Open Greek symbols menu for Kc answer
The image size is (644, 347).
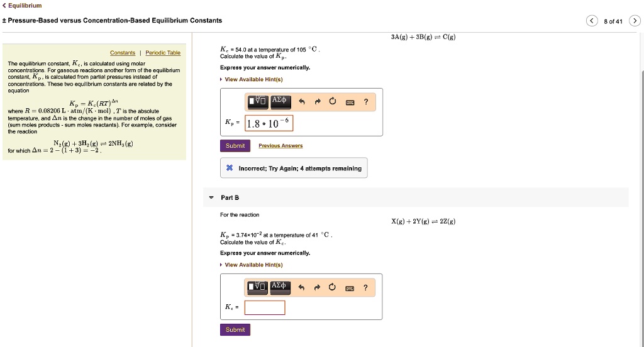pos(280,287)
